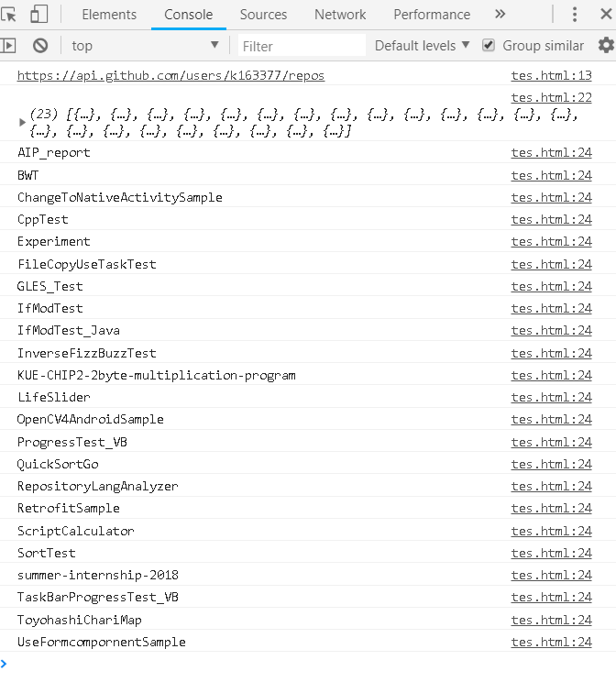Click the LifeSlider log entry
The width and height of the screenshot is (616, 682).
click(x=54, y=398)
